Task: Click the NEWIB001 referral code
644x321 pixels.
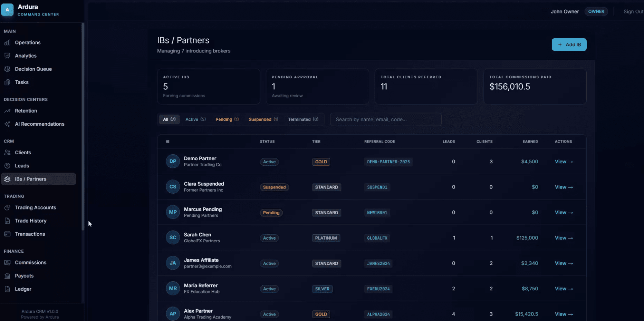Action: coord(377,213)
